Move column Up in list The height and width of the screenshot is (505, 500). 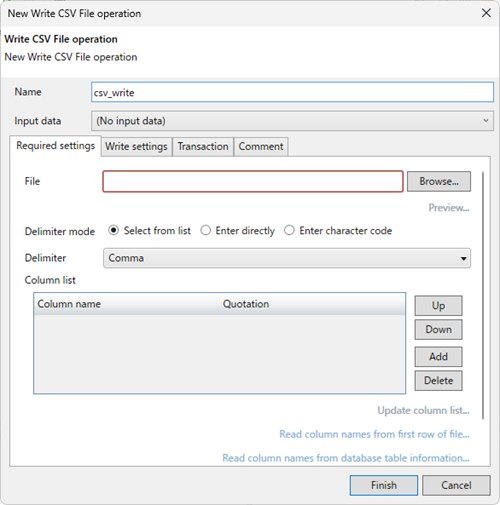438,305
